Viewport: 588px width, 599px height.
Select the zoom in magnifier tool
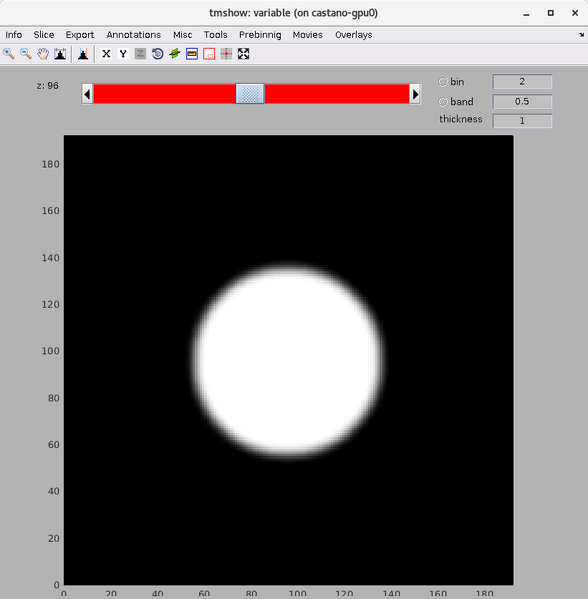(9, 54)
